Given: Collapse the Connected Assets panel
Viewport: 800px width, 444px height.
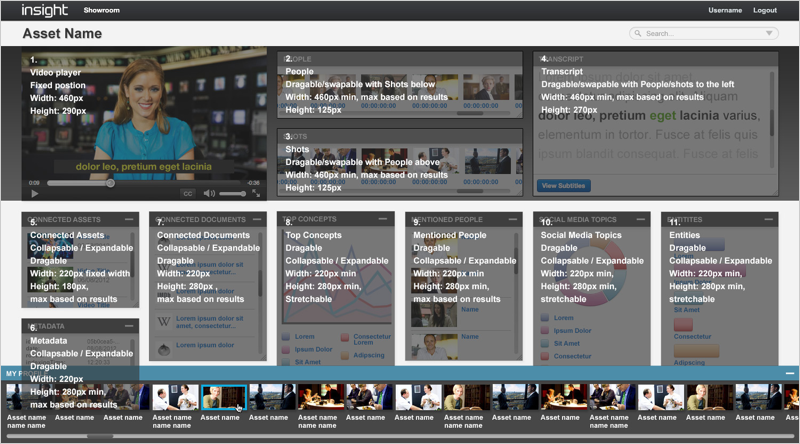Looking at the screenshot, I should coord(129,219).
